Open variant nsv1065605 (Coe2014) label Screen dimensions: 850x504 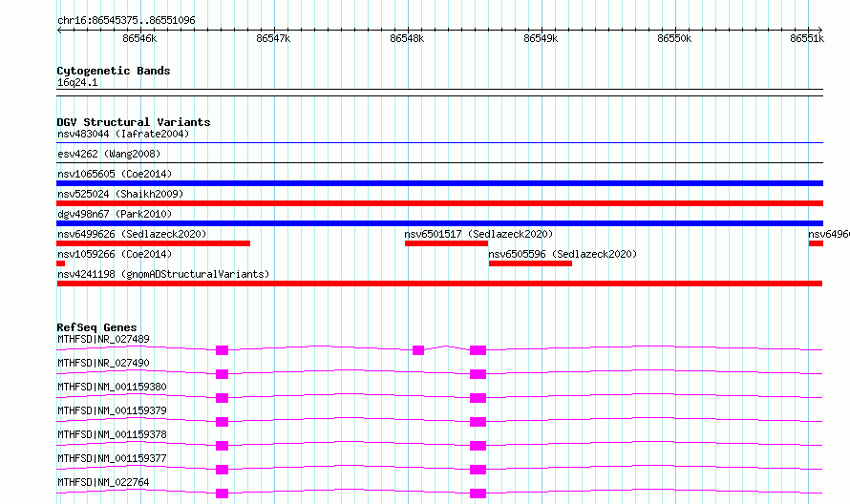pyautogui.click(x=115, y=174)
